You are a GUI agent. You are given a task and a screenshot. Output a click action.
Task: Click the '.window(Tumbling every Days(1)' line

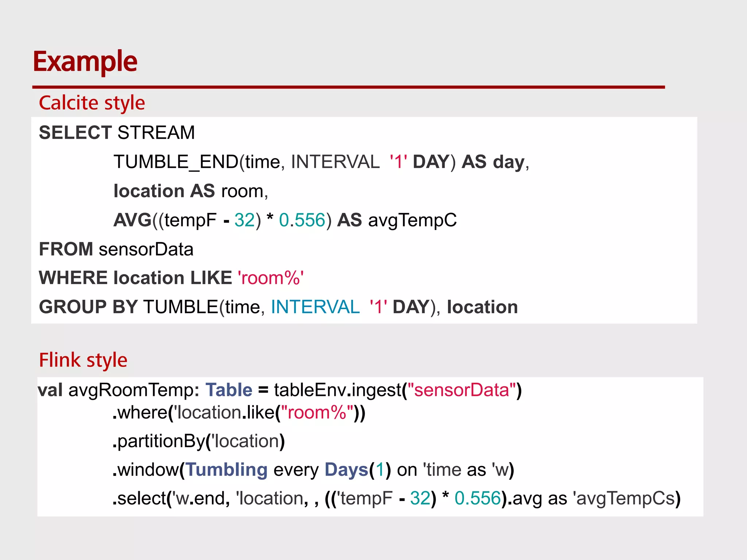pos(313,470)
